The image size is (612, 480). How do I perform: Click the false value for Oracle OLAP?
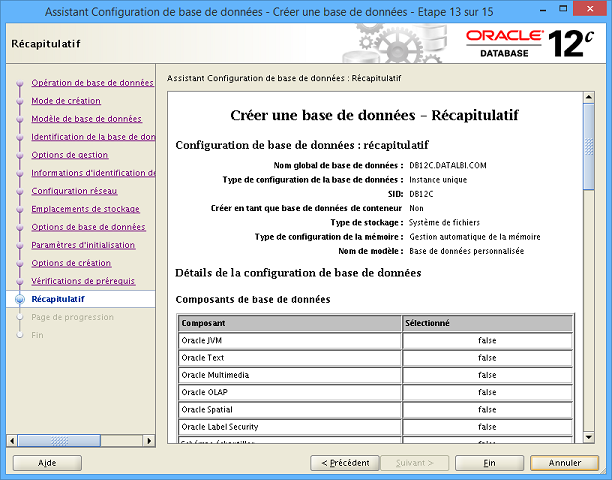[x=487, y=392]
